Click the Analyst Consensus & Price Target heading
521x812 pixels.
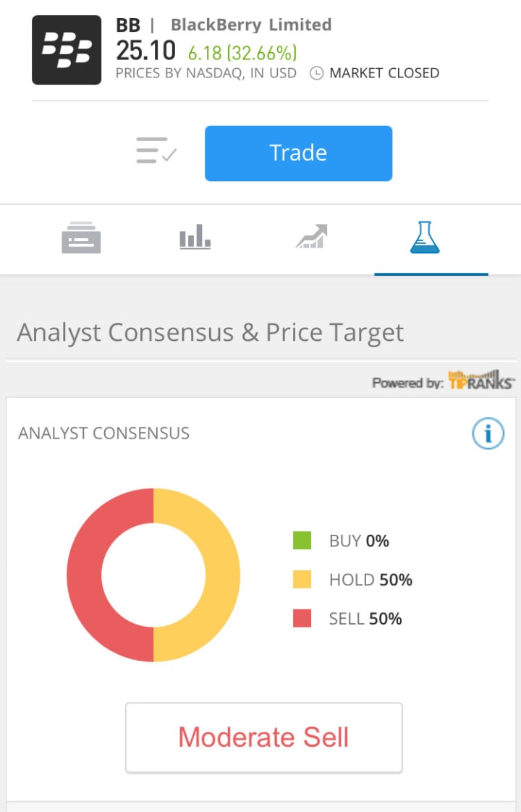click(x=210, y=333)
